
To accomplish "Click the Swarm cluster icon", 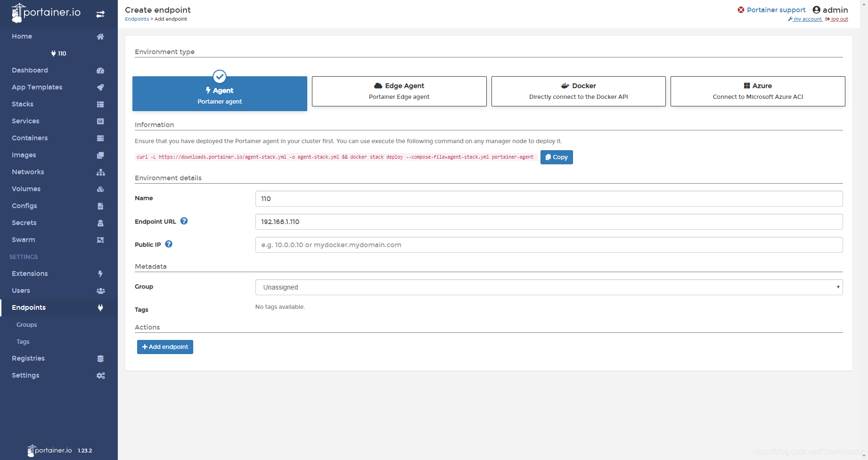I will 100,240.
